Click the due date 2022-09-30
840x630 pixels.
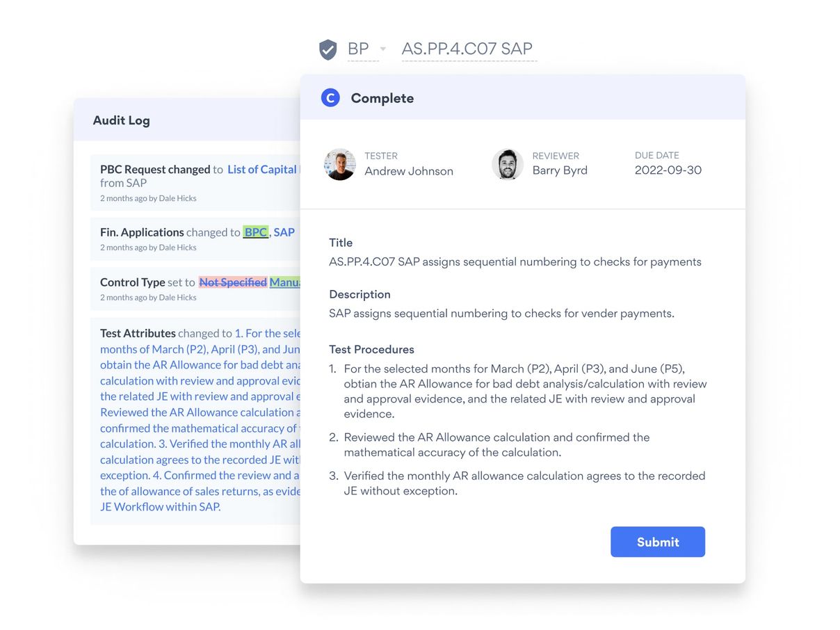click(x=668, y=170)
